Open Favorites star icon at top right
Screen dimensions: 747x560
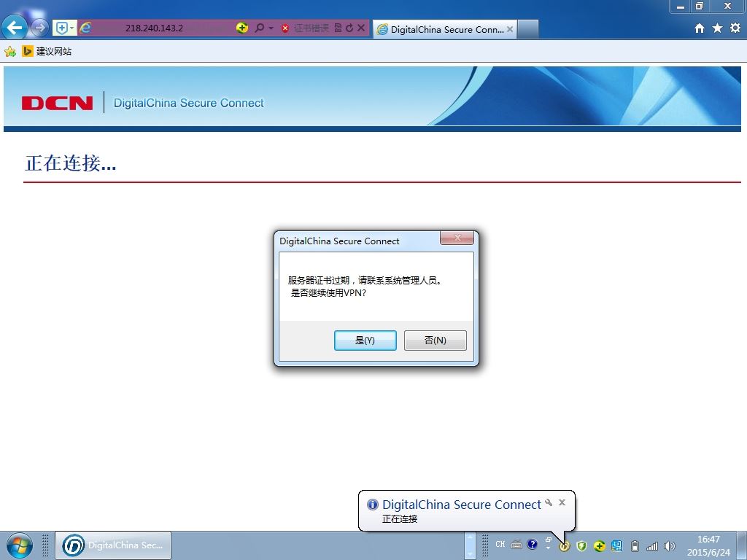pos(717,28)
